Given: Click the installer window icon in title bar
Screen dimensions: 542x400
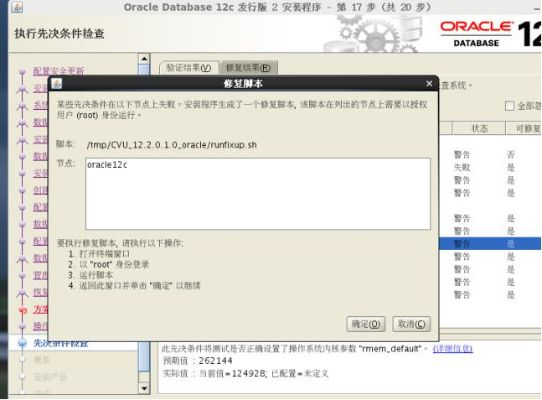Looking at the screenshot, I should click(x=17, y=7).
